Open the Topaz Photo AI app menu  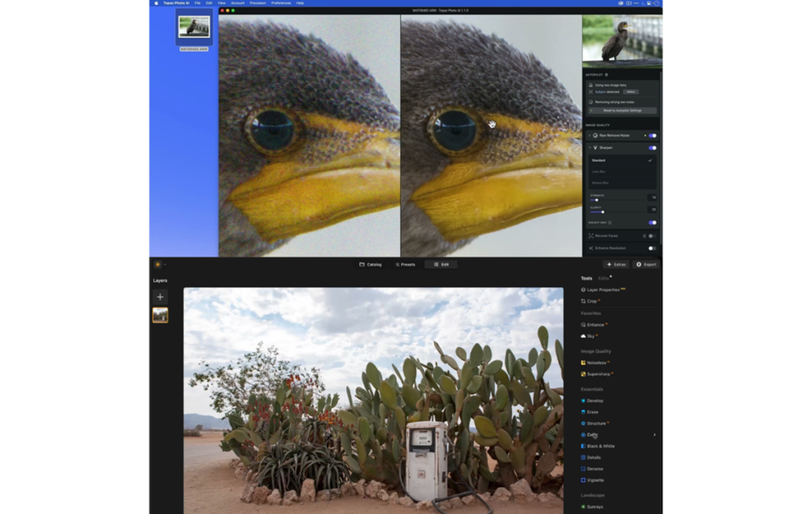click(x=176, y=3)
